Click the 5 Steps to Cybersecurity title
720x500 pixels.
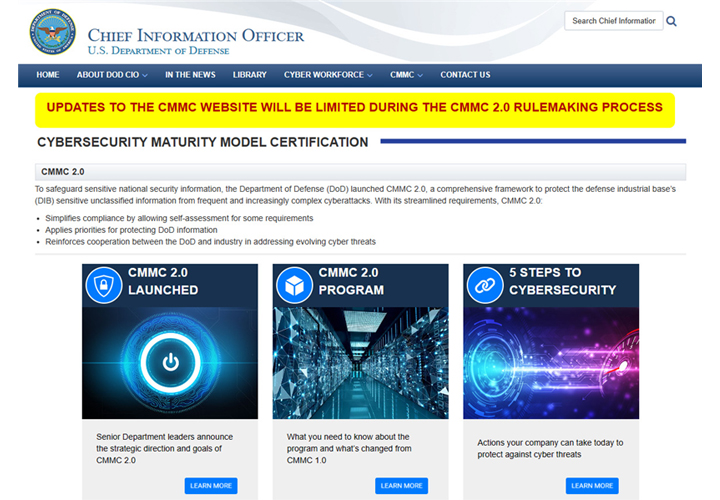coord(562,281)
